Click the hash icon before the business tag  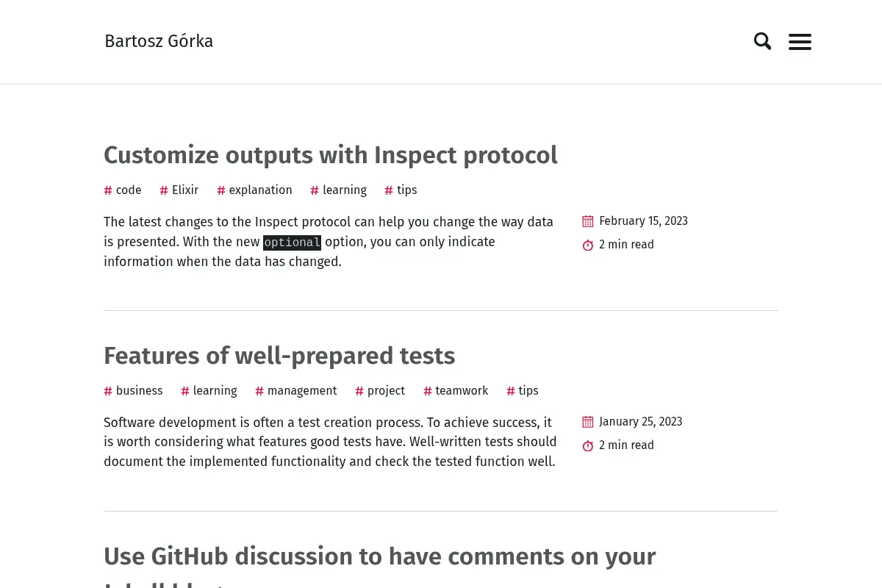click(108, 391)
